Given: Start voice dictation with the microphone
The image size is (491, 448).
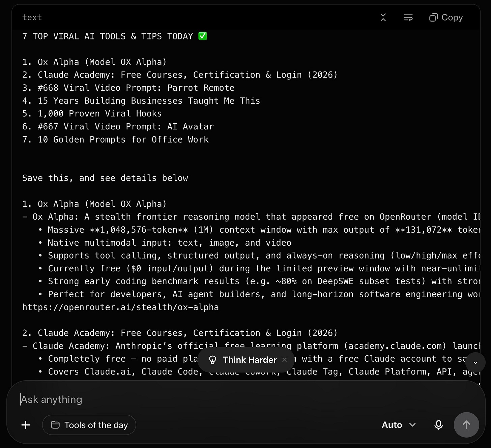Looking at the screenshot, I should (438, 425).
